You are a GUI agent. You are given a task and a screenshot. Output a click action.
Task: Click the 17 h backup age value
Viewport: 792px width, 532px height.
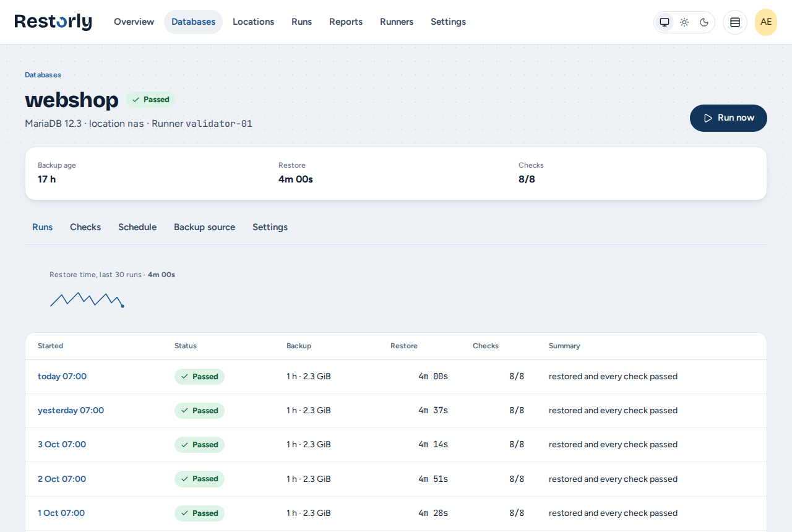[46, 179]
